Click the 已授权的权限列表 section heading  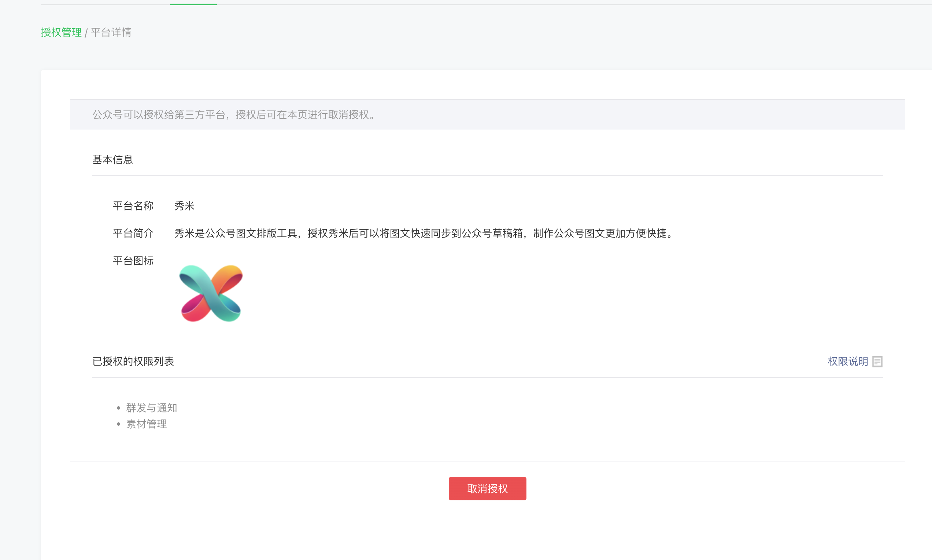(x=133, y=361)
